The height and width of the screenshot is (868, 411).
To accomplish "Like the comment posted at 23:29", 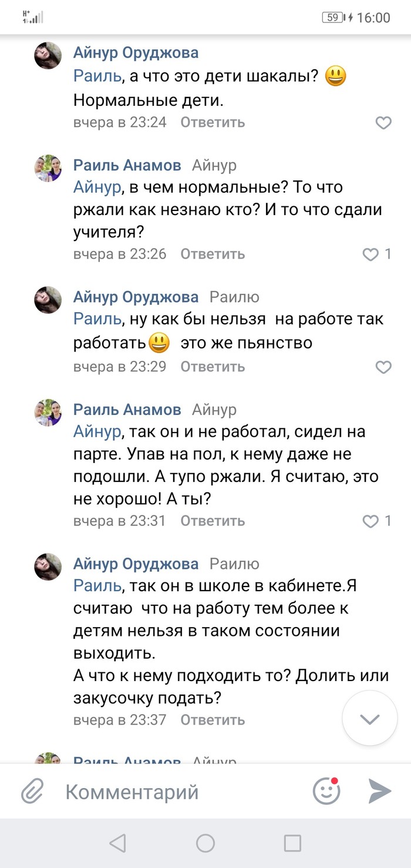I will coord(383,367).
